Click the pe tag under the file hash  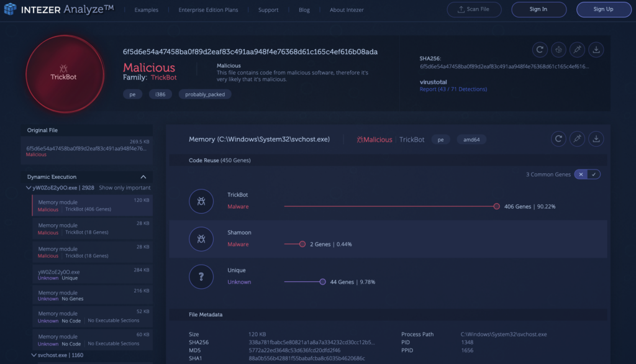(x=132, y=94)
